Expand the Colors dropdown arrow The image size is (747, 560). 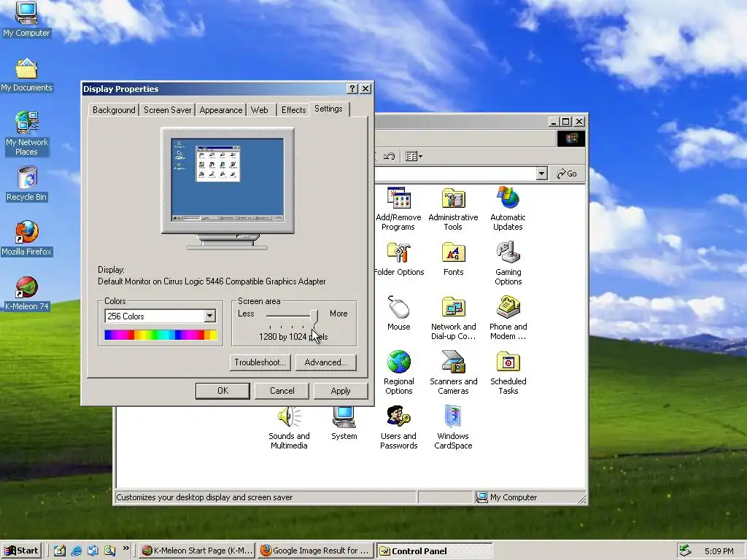point(209,316)
